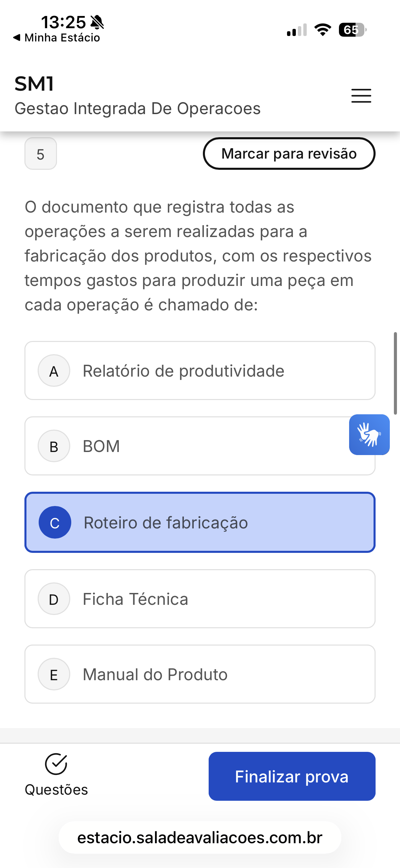
Task: Tap the SM1 exam title
Action: (x=34, y=84)
